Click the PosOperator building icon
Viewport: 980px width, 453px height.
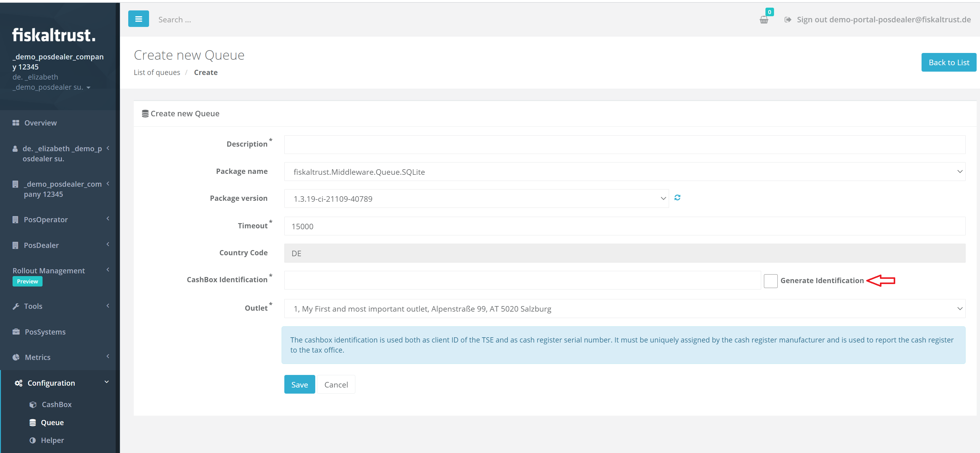coord(15,220)
